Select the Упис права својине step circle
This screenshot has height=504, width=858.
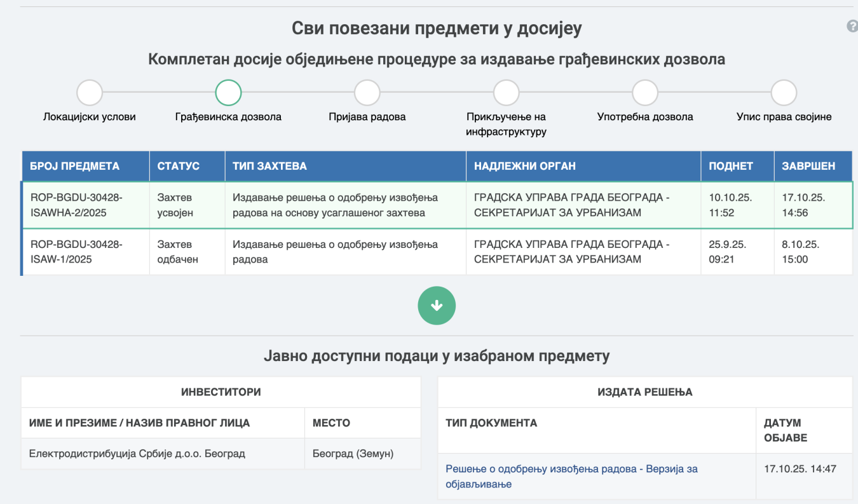784,93
